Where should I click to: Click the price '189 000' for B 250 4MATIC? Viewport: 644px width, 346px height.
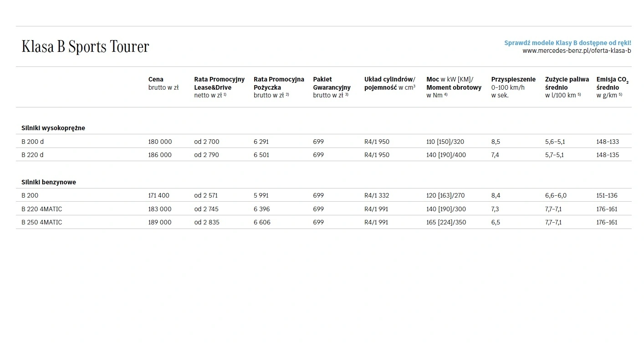[x=160, y=222]
